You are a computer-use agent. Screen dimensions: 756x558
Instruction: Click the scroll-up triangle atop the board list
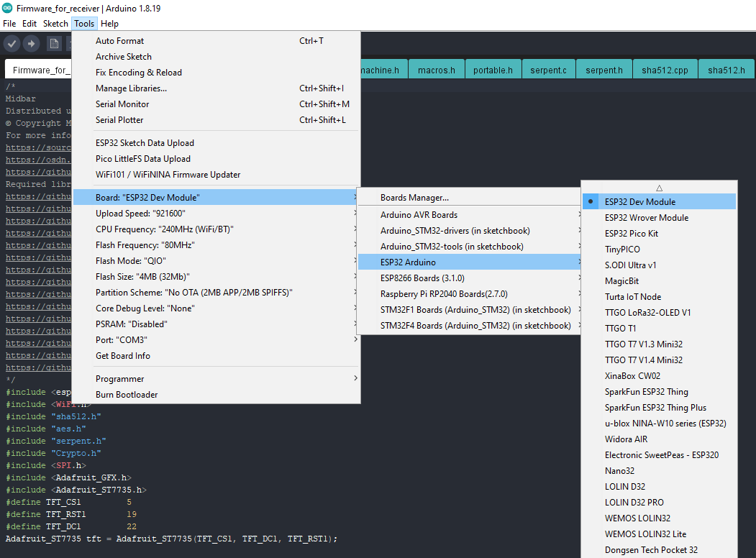[659, 188]
